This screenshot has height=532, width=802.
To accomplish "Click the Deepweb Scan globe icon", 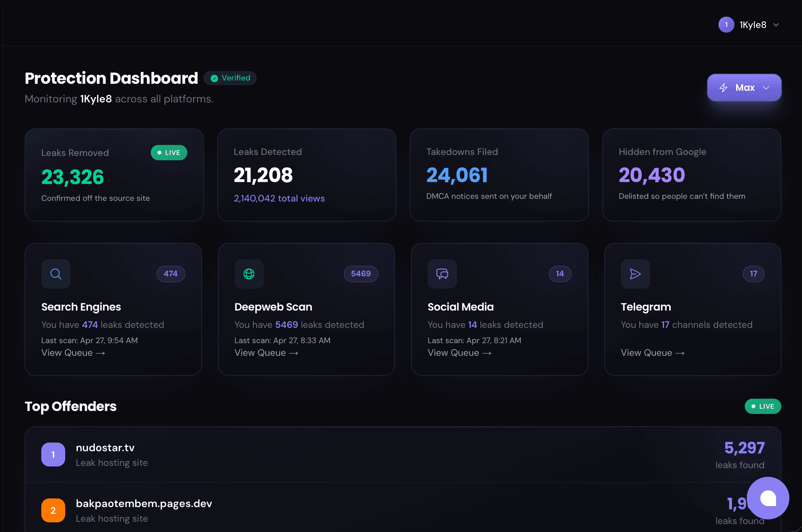I will 249,274.
